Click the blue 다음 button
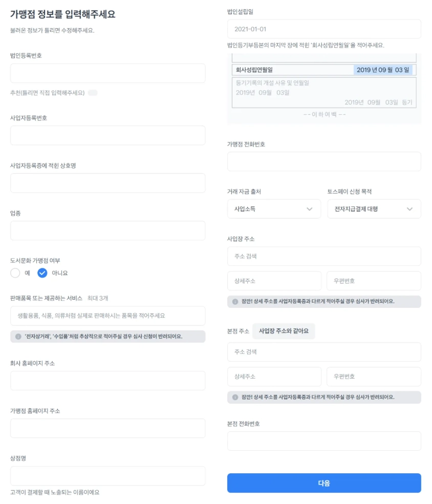Viewport: 432px width, 504px height. point(324,483)
